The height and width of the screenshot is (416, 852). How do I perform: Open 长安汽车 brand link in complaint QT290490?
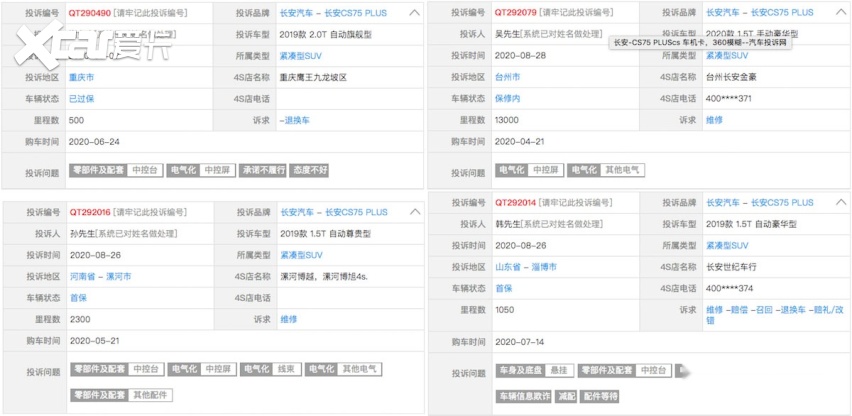click(296, 12)
